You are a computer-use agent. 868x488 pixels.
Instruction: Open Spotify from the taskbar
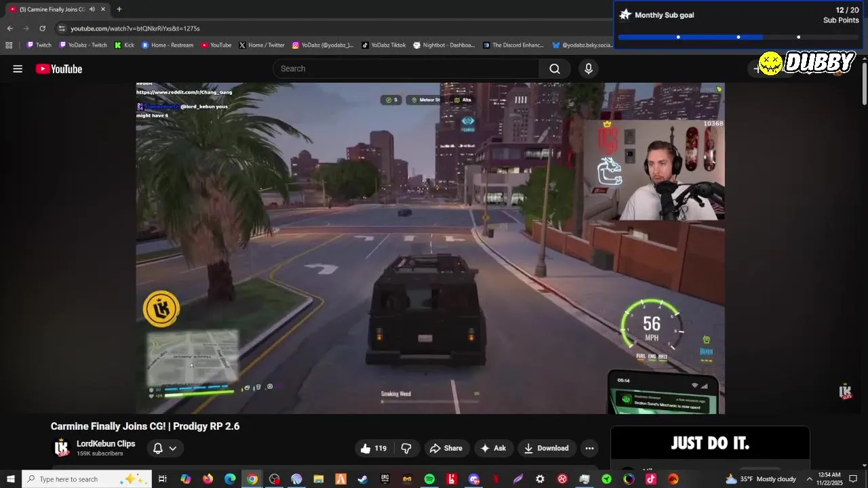429,479
